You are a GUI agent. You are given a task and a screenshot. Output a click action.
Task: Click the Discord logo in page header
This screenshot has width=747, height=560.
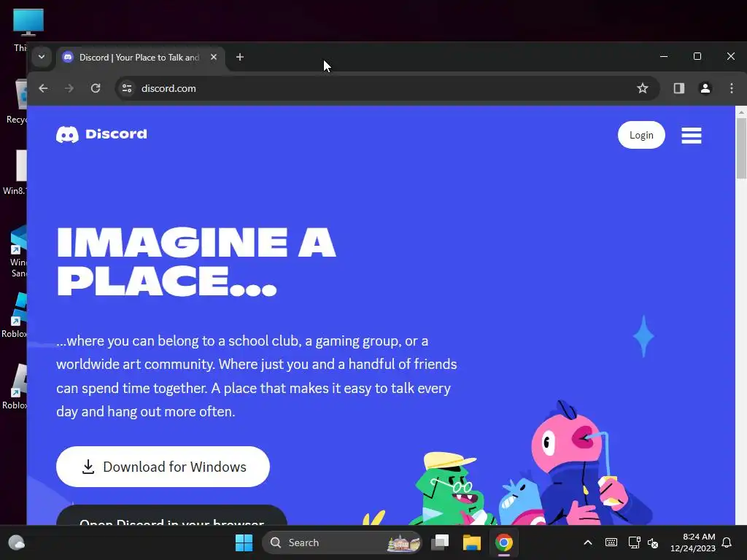point(101,134)
